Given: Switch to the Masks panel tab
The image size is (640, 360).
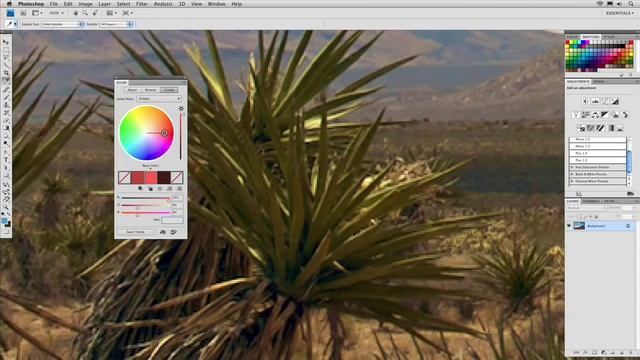Looking at the screenshot, I should 599,82.
